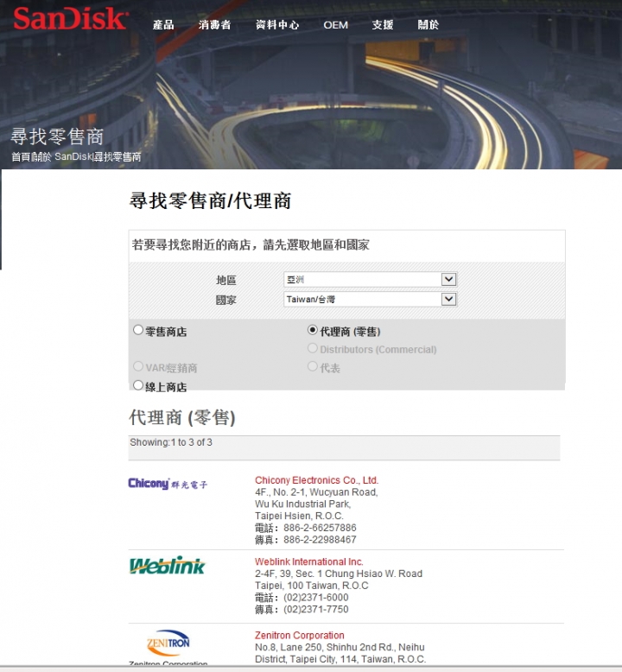This screenshot has height=672, width=622.
Task: Open the OEM menu
Action: [x=336, y=25]
